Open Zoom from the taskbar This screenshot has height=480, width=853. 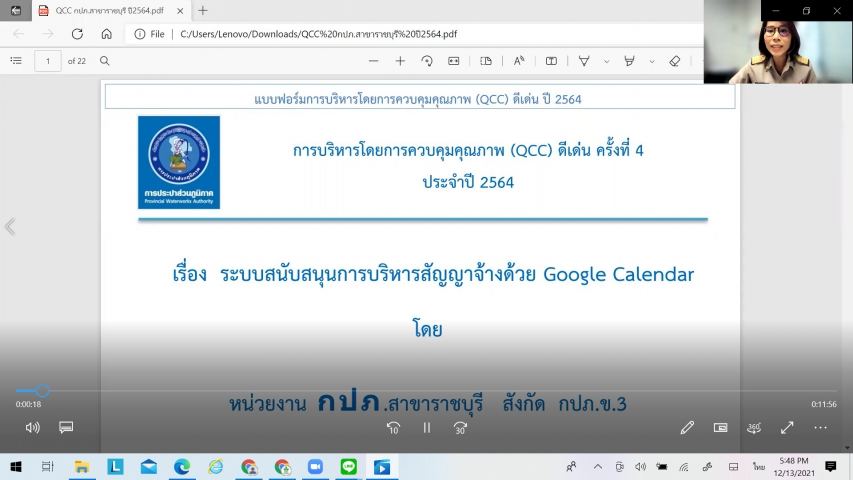pyautogui.click(x=316, y=466)
